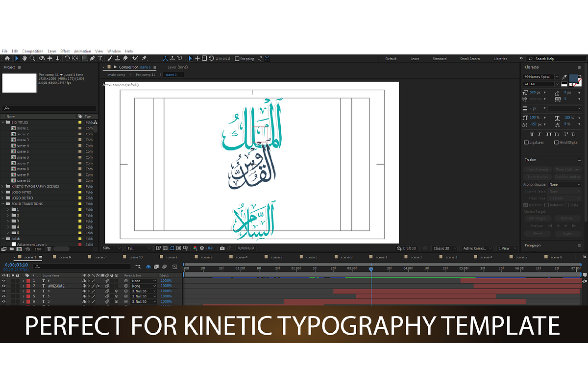The height and width of the screenshot is (392, 588).
Task: Click the Learn workspace link
Action: tap(415, 59)
